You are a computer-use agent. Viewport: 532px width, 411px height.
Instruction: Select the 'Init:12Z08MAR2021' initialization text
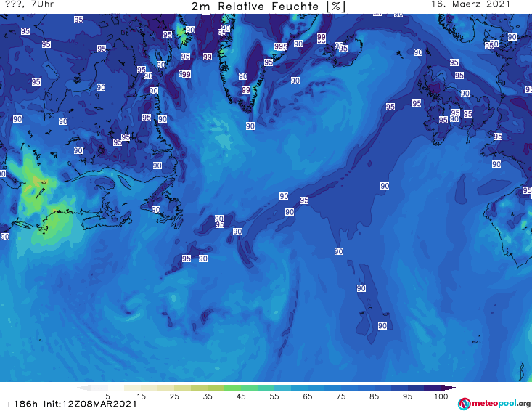(90, 404)
